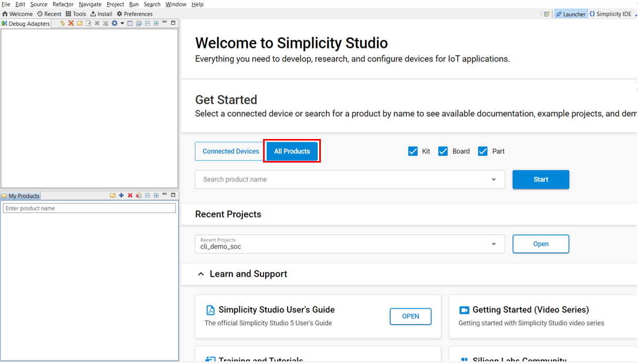Click blue plus icon in My Products panel
638x364 pixels.
(121, 196)
